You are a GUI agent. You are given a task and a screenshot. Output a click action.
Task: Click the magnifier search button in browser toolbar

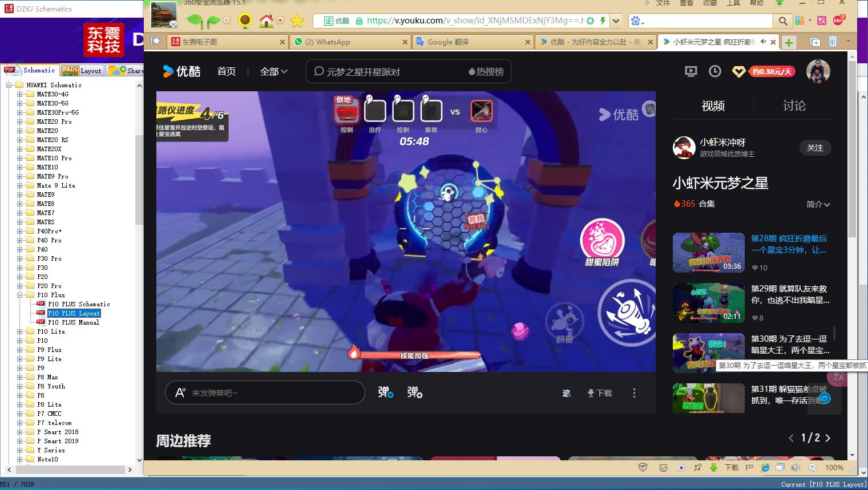783,21
